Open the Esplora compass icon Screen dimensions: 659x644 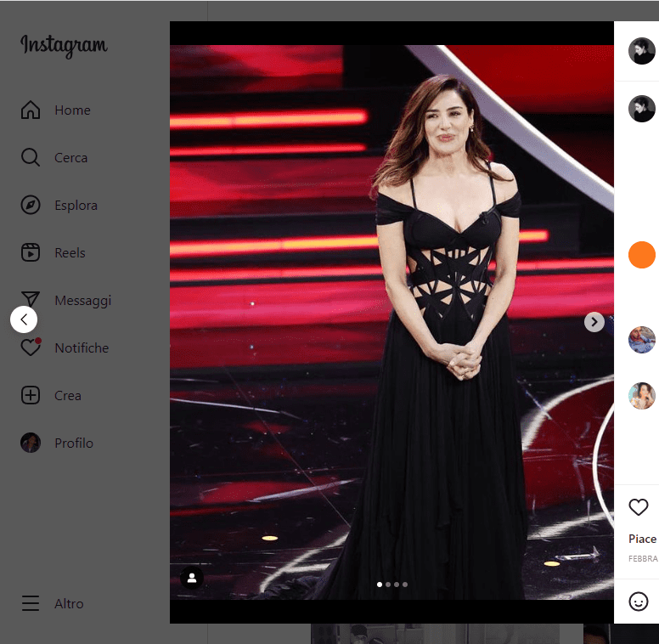point(31,205)
